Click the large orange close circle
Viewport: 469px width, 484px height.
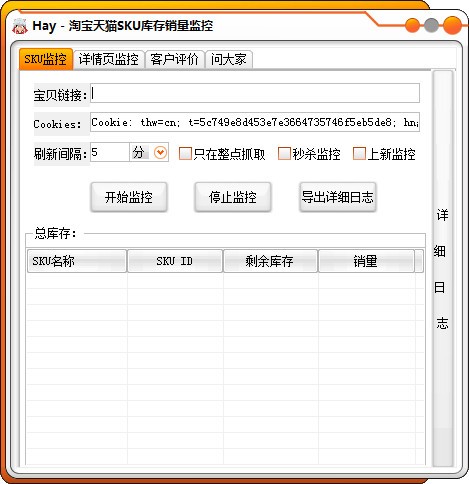click(453, 25)
